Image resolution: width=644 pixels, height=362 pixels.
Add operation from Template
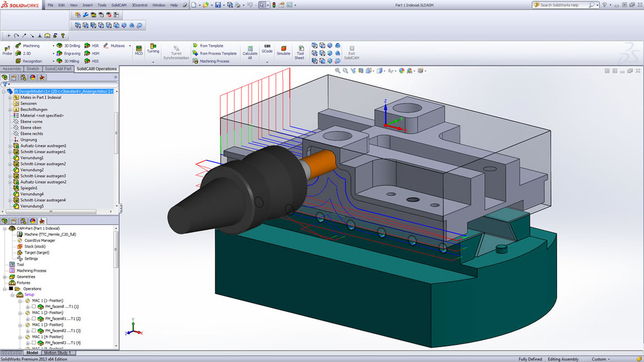coord(208,46)
